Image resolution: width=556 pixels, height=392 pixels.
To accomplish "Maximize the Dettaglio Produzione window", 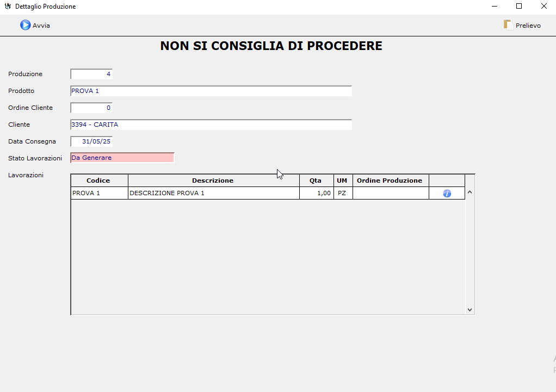I will (519, 7).
